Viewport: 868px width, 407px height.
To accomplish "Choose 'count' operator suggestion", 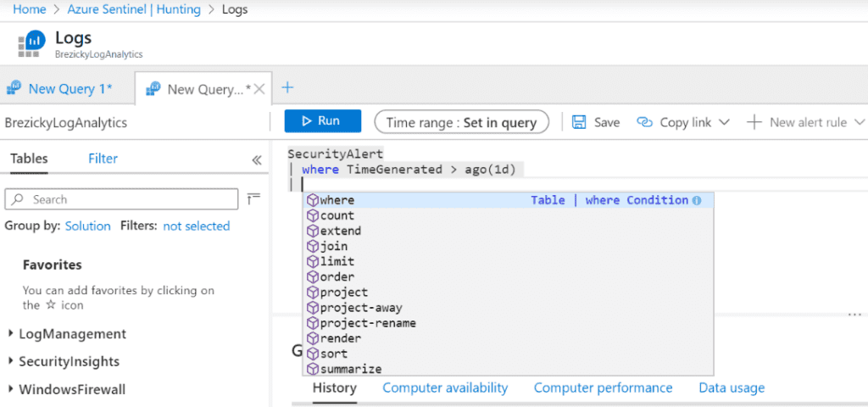I will tap(509, 215).
